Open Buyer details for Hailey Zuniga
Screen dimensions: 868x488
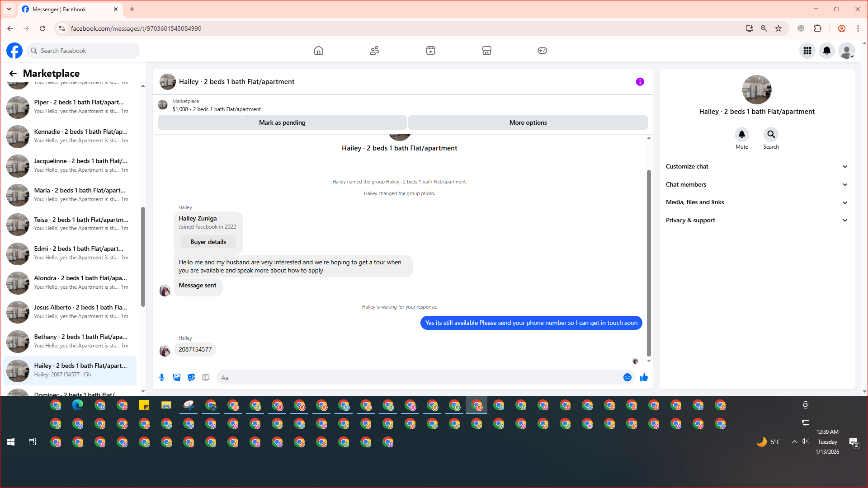coord(208,242)
